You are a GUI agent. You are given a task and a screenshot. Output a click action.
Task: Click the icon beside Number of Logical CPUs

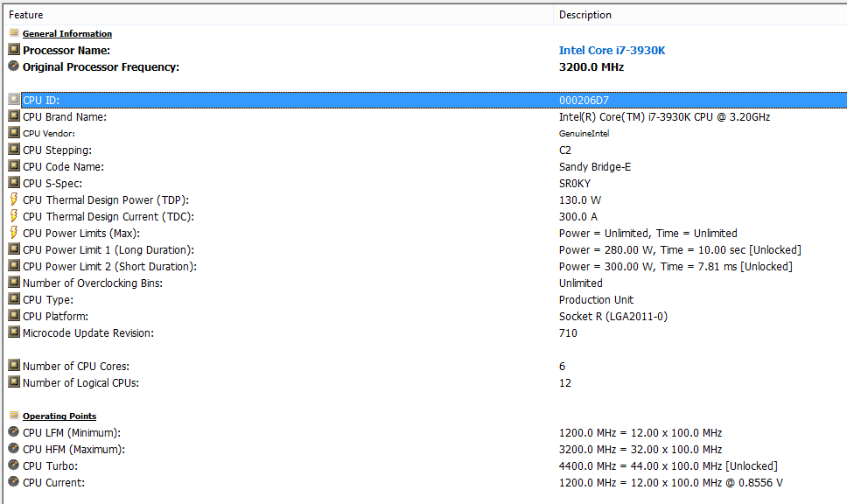14,382
